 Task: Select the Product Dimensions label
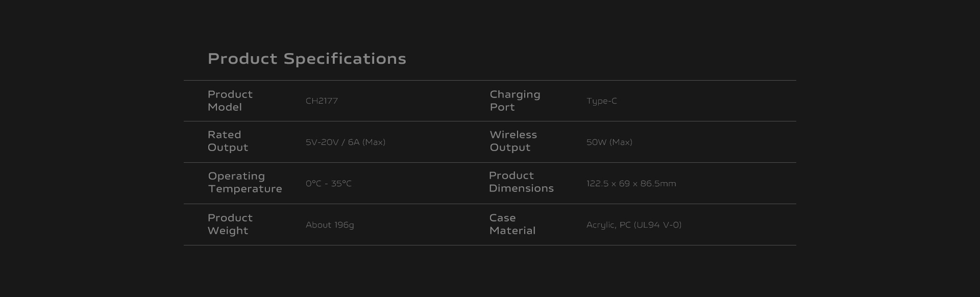[x=521, y=182]
